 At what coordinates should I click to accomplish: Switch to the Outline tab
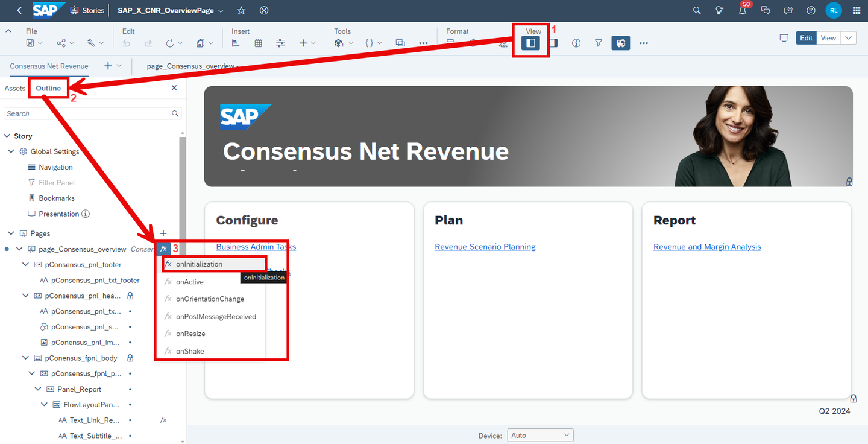48,88
